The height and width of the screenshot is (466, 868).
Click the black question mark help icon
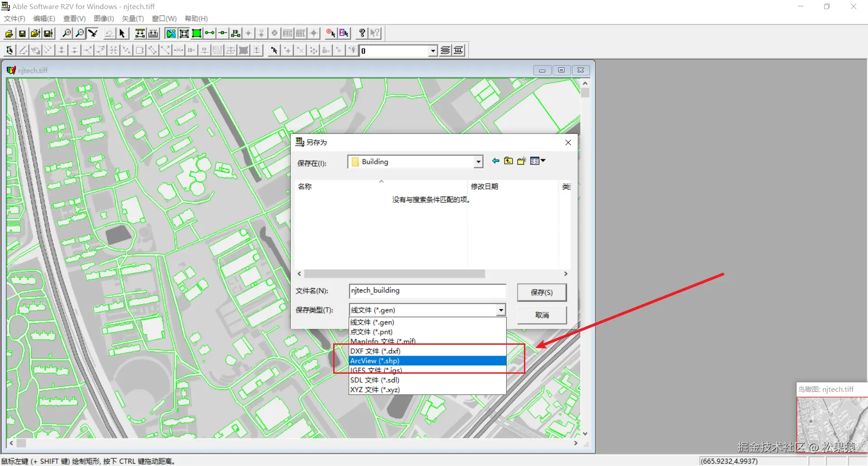pyautogui.click(x=362, y=33)
